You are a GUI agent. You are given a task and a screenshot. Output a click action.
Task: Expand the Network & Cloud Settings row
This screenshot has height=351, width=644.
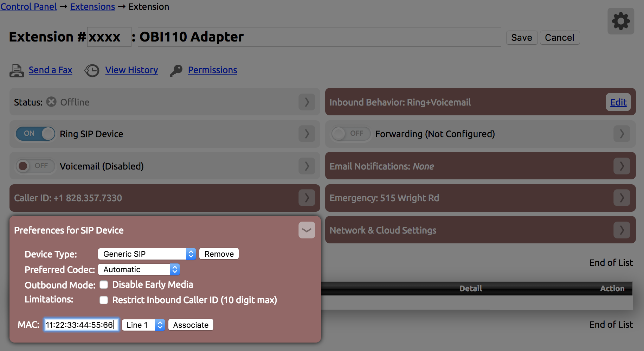coord(622,230)
